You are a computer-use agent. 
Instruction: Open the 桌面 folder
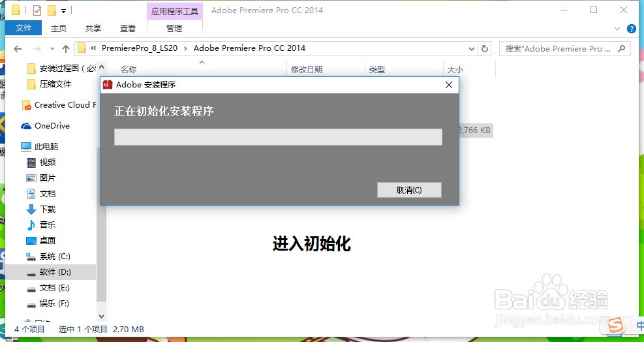pos(41,240)
